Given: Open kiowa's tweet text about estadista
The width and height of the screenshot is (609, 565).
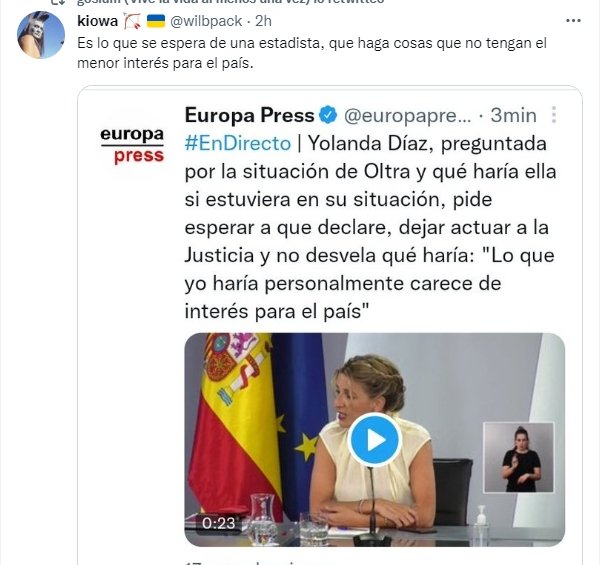Looking at the screenshot, I should tap(312, 53).
